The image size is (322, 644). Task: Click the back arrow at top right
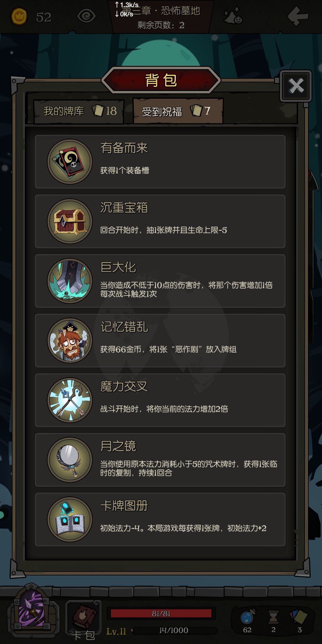tap(298, 16)
